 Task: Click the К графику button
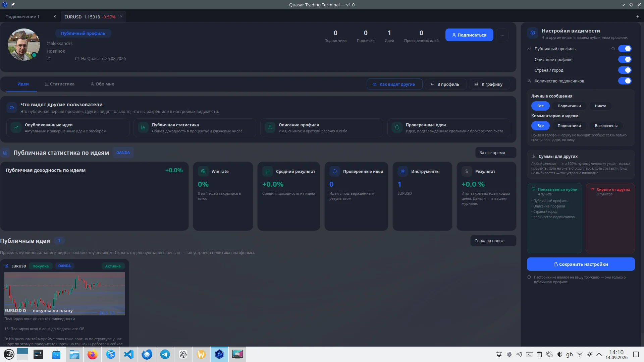(x=489, y=84)
